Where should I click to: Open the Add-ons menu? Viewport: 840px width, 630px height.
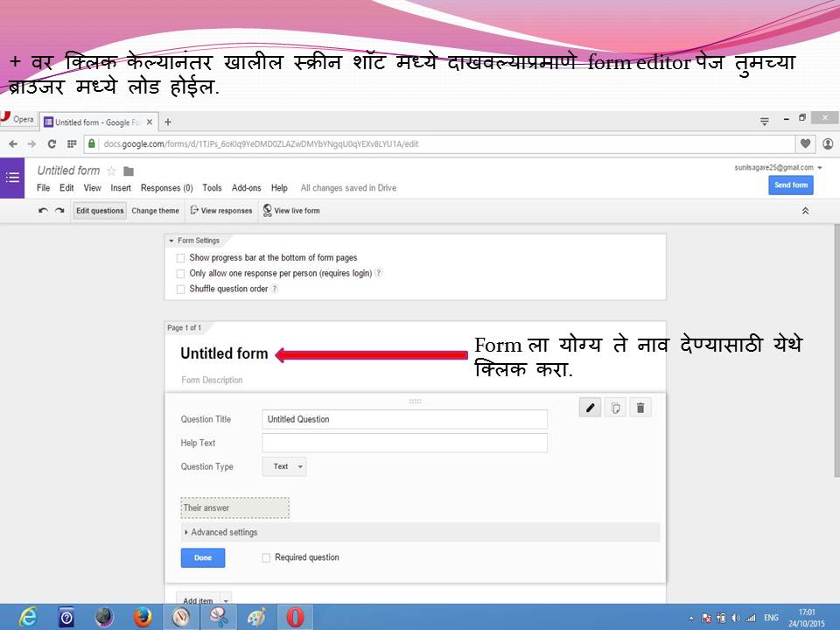click(x=247, y=188)
